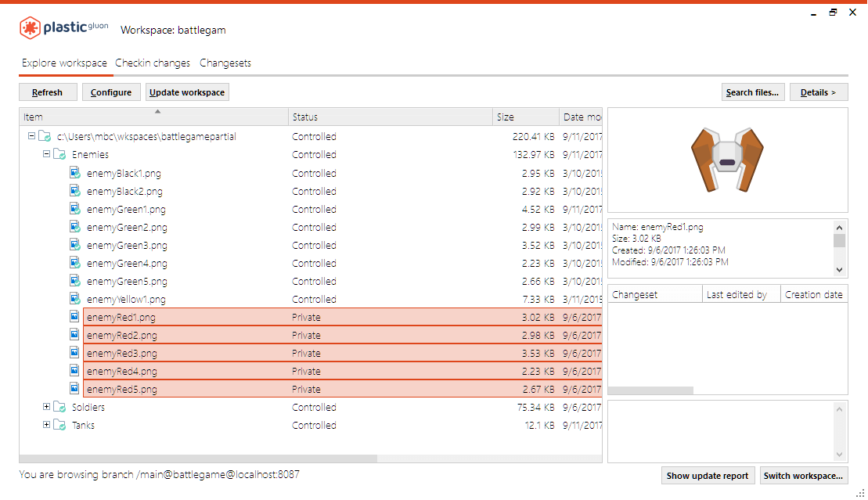868x500 pixels.
Task: Click the 'Workspace: battlegam' title text
Action: click(x=173, y=30)
